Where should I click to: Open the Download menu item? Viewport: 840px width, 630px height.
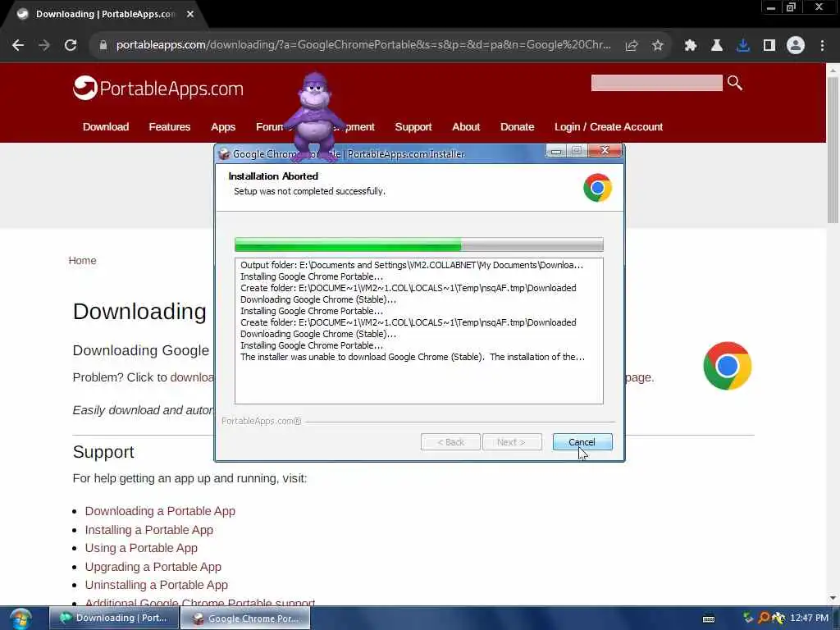tap(106, 127)
